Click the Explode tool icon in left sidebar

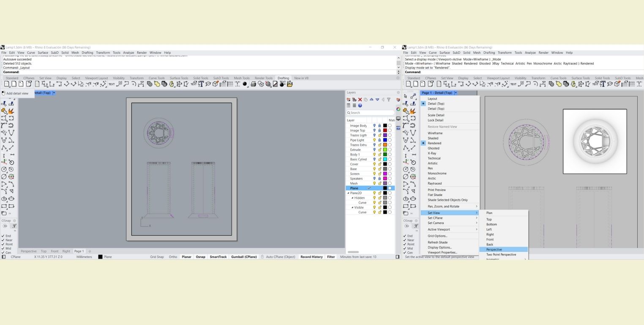[11, 111]
